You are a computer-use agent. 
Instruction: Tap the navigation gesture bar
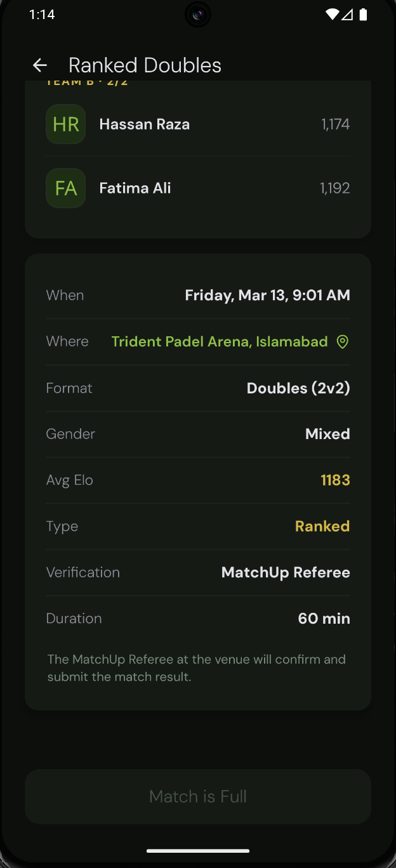(197, 851)
